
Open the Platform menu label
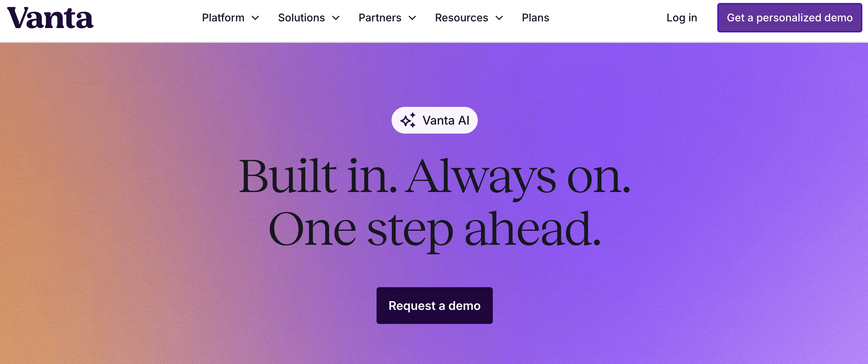(223, 18)
